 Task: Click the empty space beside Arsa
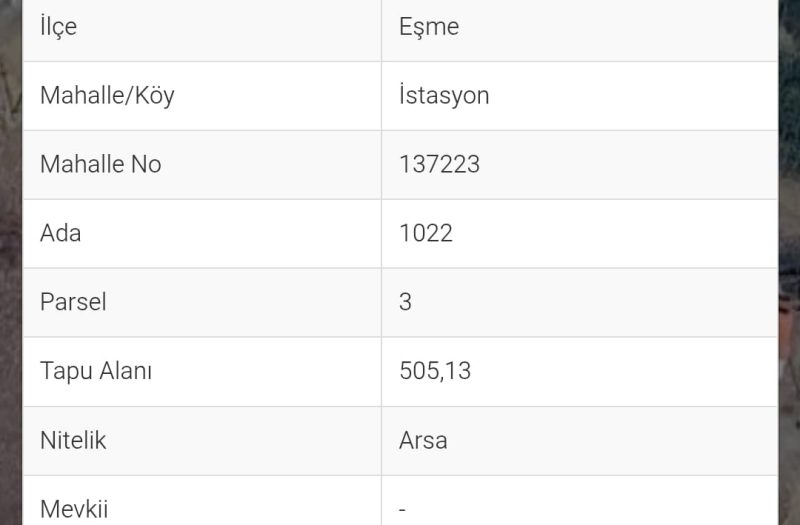pyautogui.click(x=612, y=441)
